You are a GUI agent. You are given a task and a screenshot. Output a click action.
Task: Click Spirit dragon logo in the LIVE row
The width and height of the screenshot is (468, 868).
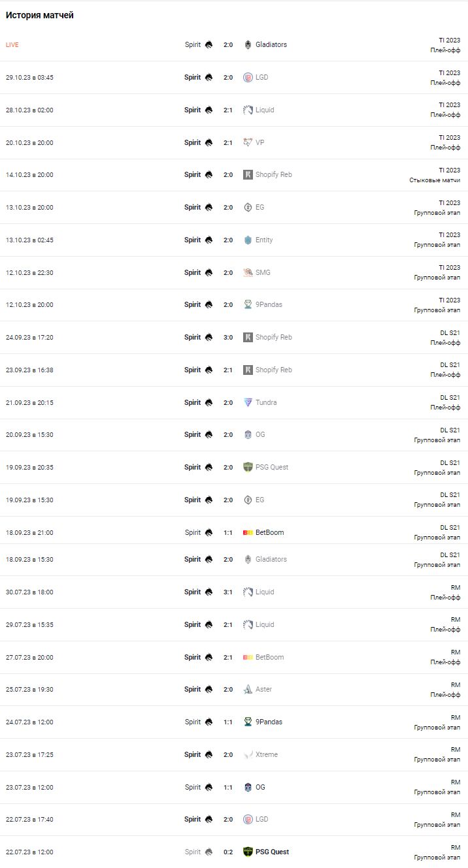coord(209,45)
